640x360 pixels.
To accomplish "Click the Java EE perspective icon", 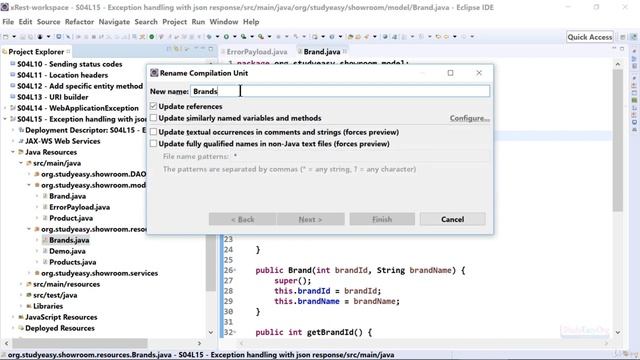I will tap(633, 37).
